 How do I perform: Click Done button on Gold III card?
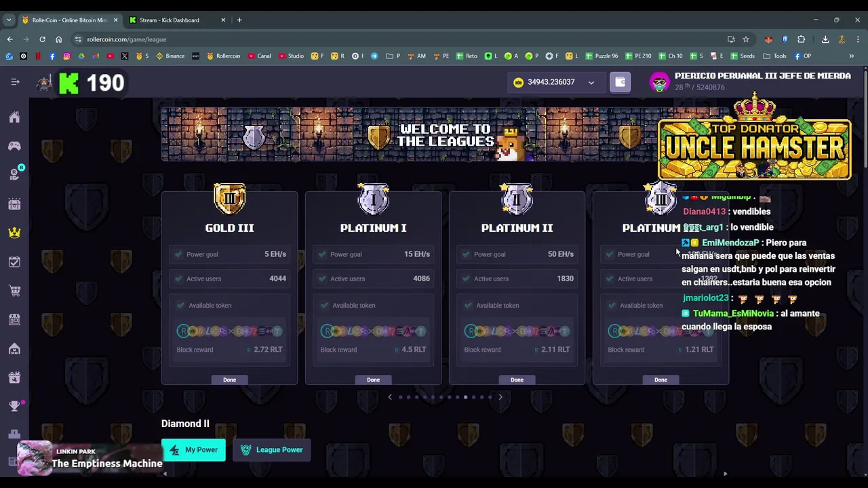tap(229, 380)
